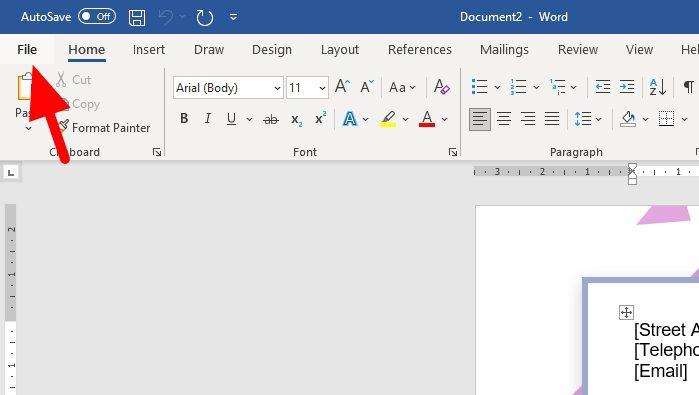Click the Cut button
Viewport: 699px width, 395px height.
point(74,80)
